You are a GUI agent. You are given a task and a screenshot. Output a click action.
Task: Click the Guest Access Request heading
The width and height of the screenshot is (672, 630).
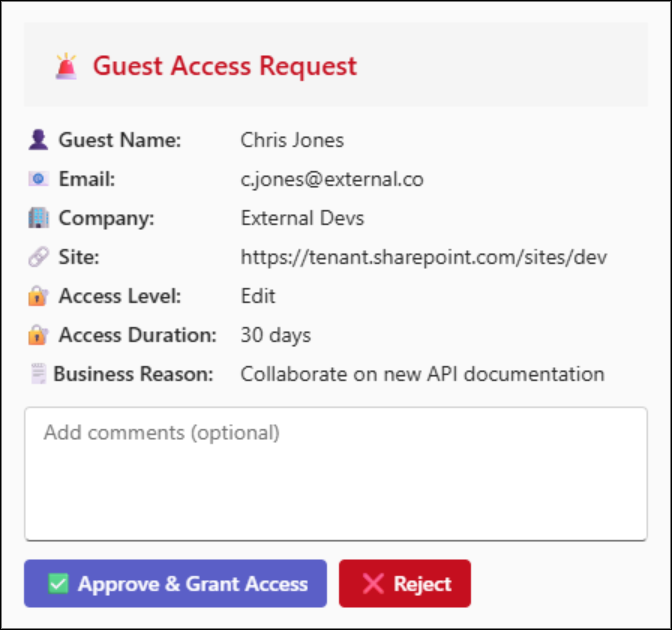point(225,66)
